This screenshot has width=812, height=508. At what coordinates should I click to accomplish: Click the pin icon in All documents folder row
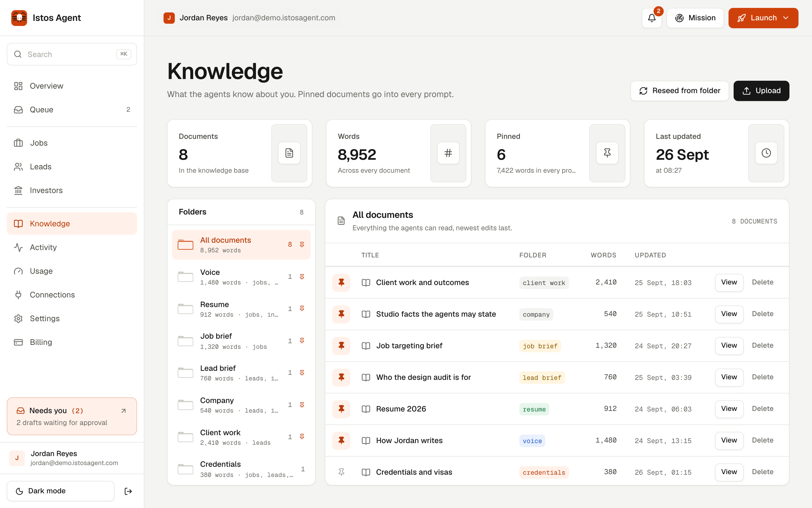(x=302, y=245)
